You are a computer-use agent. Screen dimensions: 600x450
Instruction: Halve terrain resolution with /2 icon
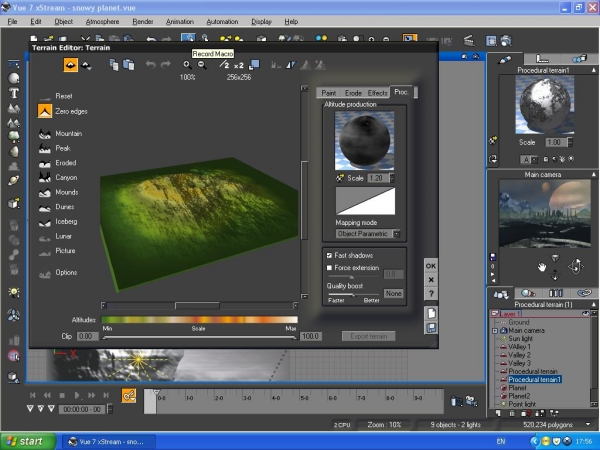point(224,65)
